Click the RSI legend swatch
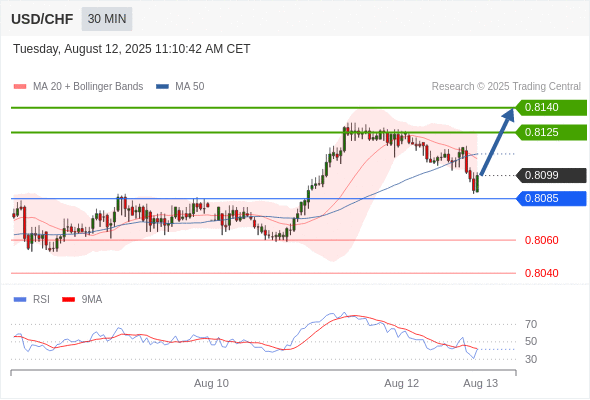 (20, 300)
